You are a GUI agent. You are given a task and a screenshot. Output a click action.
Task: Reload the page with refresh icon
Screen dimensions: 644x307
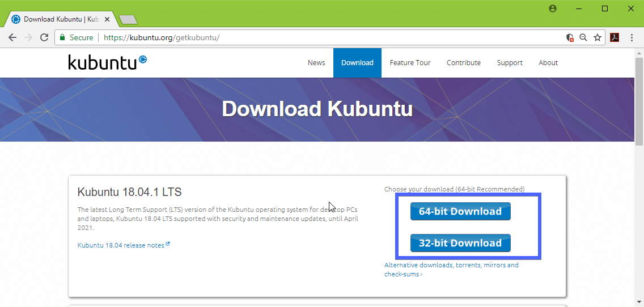pyautogui.click(x=44, y=37)
